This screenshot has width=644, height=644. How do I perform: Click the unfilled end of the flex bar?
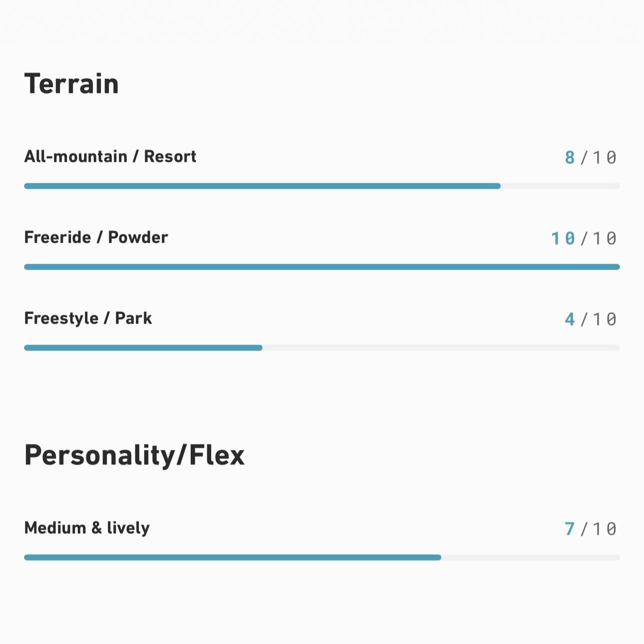tap(531, 558)
